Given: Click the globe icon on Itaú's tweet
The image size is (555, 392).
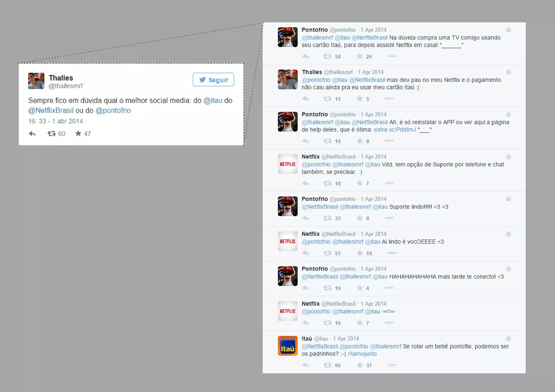Looking at the screenshot, I should coord(508,339).
